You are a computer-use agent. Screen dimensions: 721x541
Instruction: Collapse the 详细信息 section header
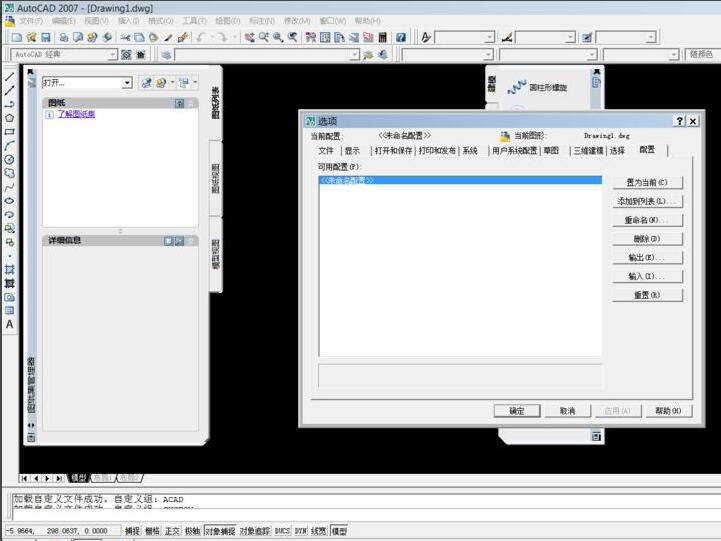191,241
